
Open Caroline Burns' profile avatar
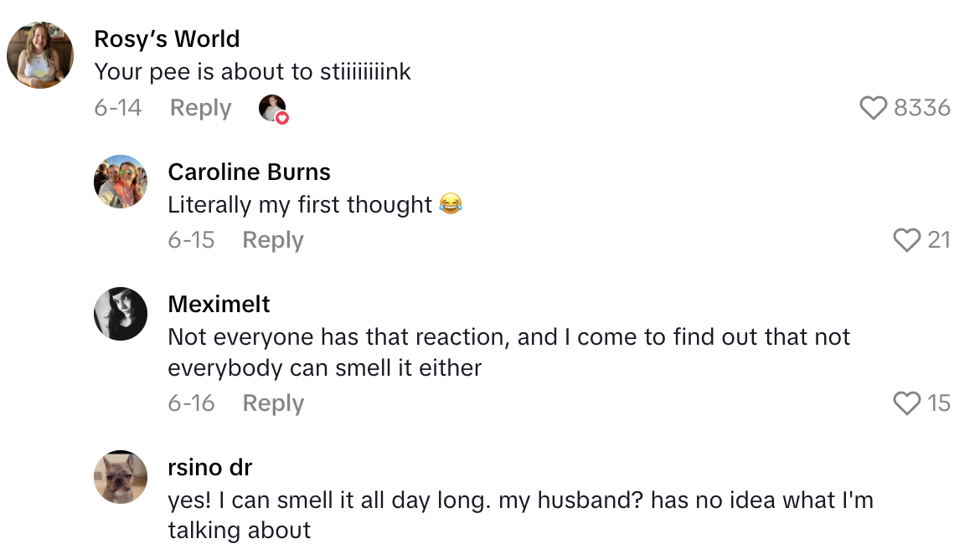(x=121, y=182)
